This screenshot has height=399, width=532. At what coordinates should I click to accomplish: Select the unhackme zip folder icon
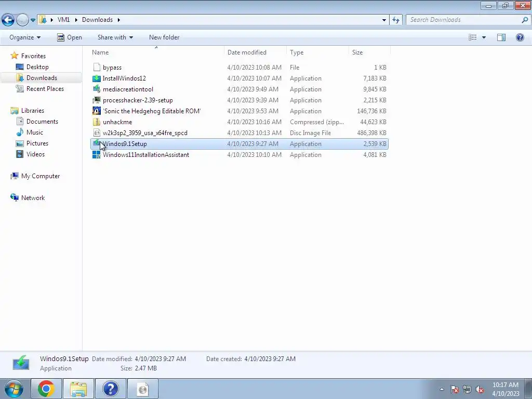coord(97,122)
